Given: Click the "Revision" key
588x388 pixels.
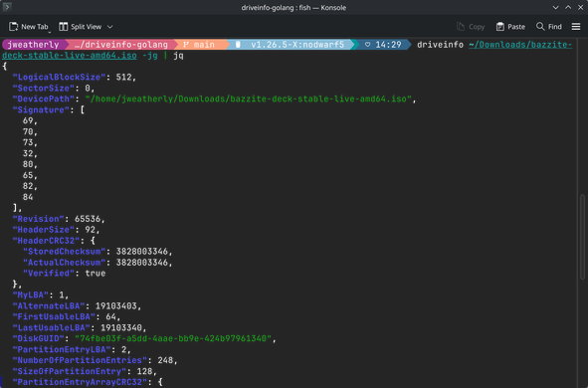Looking at the screenshot, I should (38, 219).
